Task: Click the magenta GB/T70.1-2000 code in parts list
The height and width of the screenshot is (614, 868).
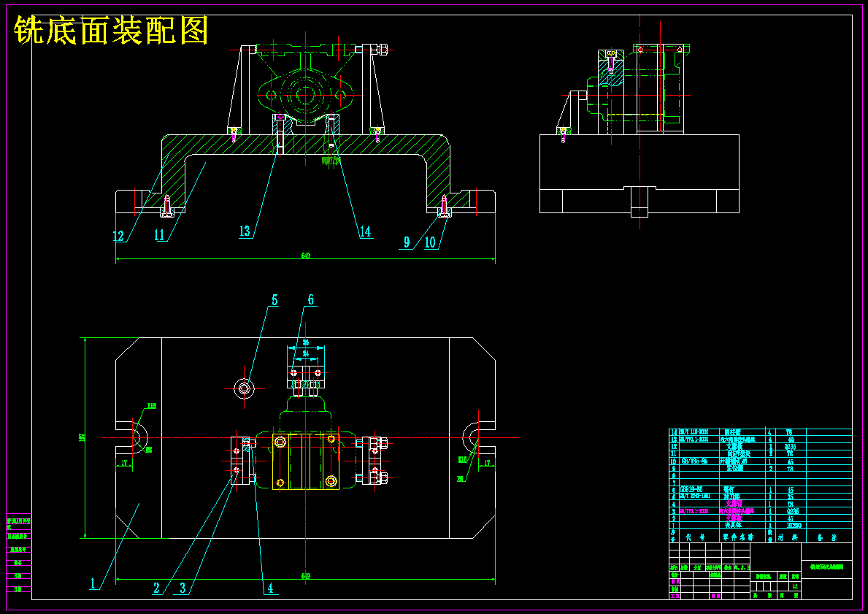Action: point(694,511)
